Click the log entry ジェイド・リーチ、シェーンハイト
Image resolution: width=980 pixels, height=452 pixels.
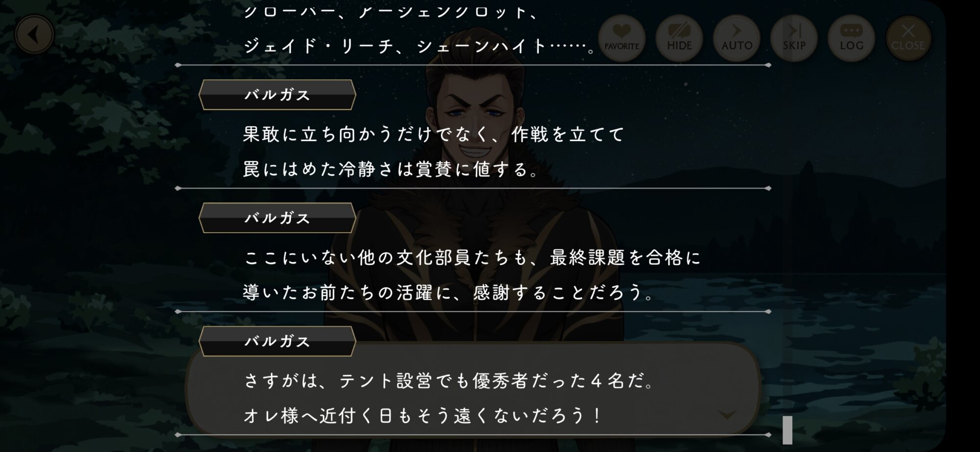pyautogui.click(x=419, y=46)
